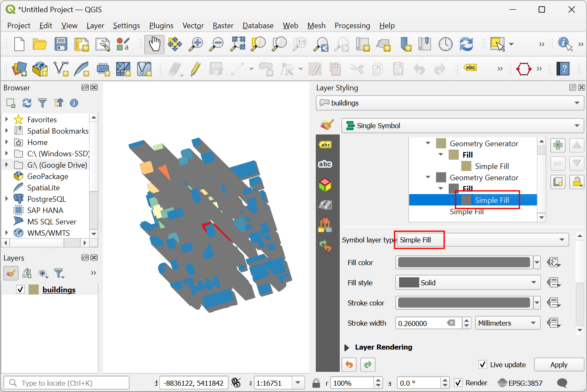This screenshot has height=392, width=587.
Task: Open the Processing menu
Action: [x=352, y=26]
